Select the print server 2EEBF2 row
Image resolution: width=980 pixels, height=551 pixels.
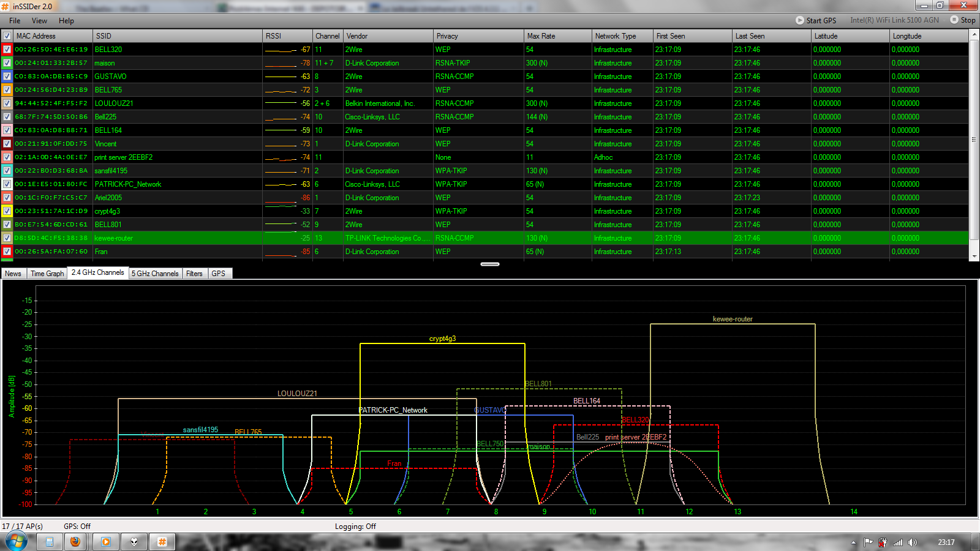click(x=484, y=157)
